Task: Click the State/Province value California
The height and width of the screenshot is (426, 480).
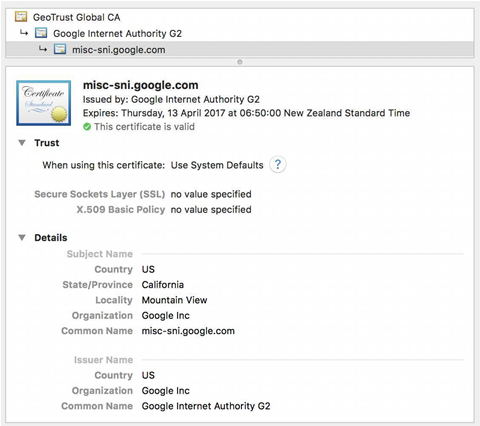Action: pyautogui.click(x=163, y=285)
